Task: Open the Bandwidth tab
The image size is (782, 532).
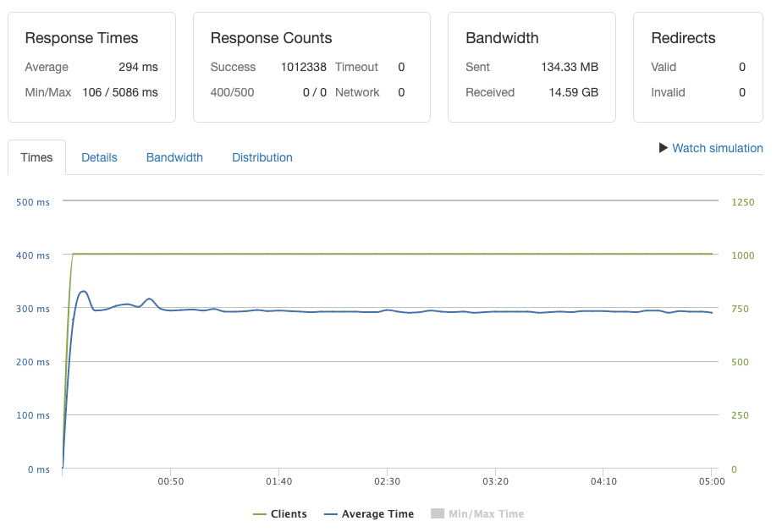Action: click(174, 157)
